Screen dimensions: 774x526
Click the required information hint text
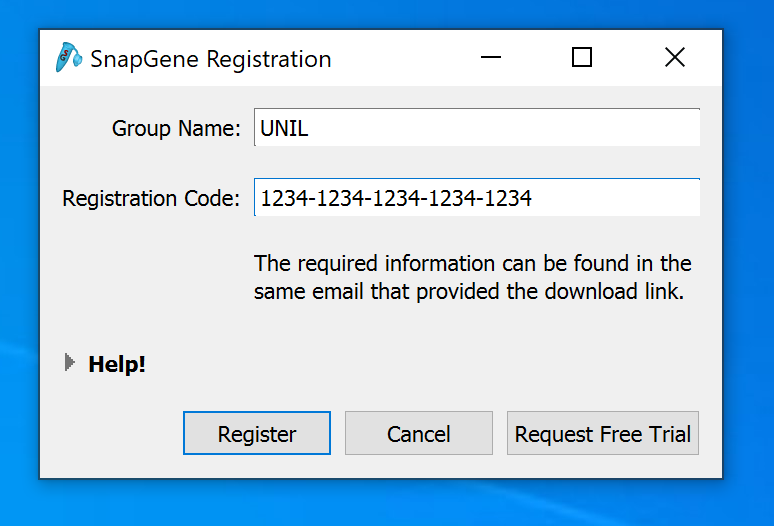click(472, 278)
